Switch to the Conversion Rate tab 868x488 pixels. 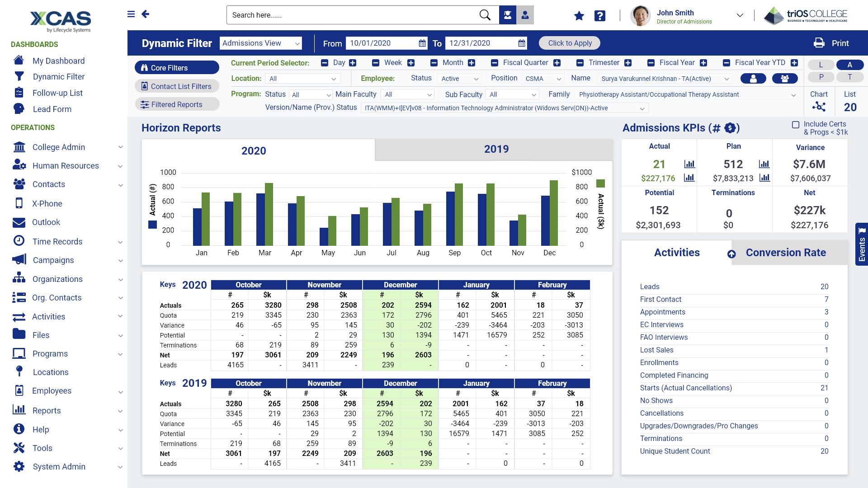click(x=786, y=253)
